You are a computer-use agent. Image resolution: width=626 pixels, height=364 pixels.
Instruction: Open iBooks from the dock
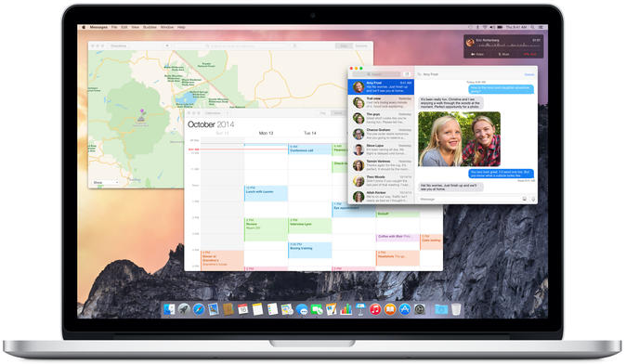coord(390,309)
